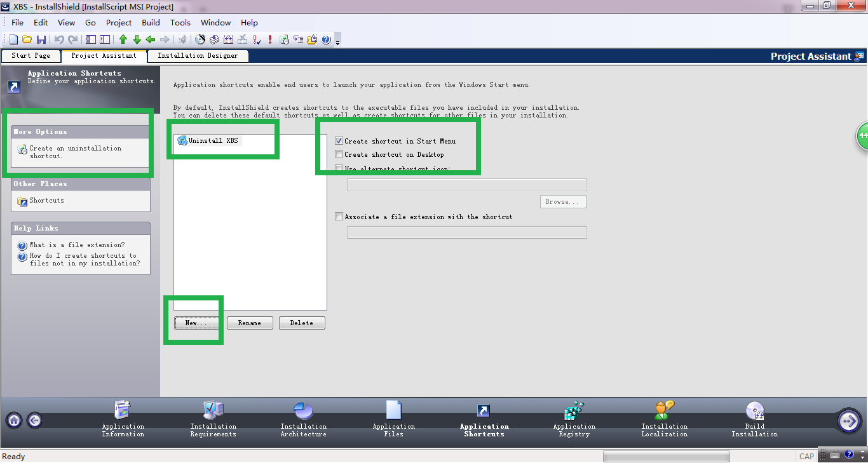868x463 pixels.
Task: Click the green down arrow toolbar icon
Action: click(137, 39)
